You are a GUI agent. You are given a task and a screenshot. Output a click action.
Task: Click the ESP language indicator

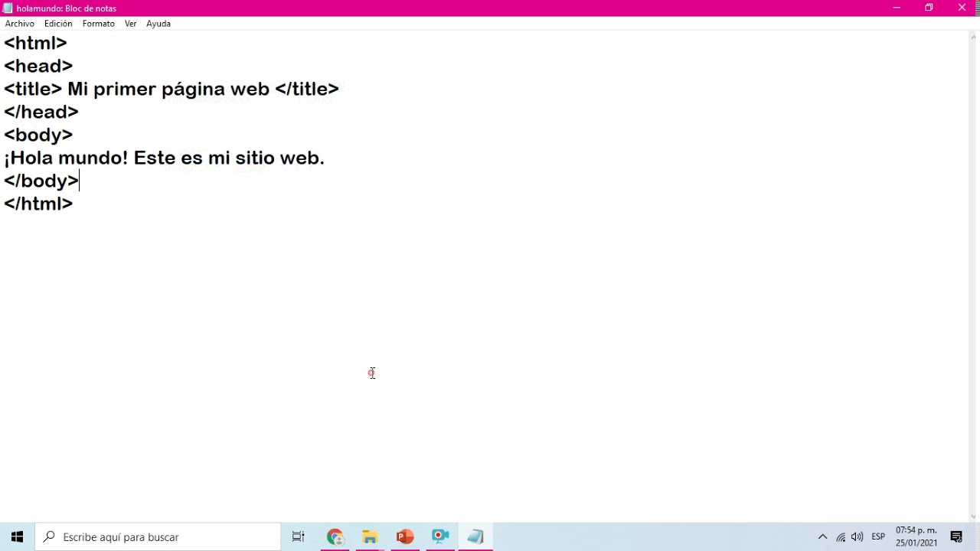878,537
